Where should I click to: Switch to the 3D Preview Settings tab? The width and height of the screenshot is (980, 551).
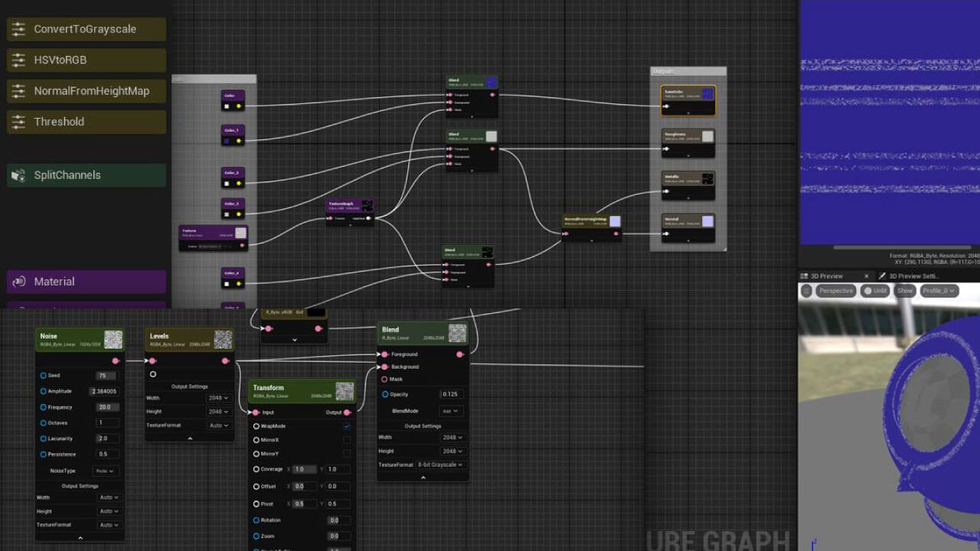tap(913, 276)
